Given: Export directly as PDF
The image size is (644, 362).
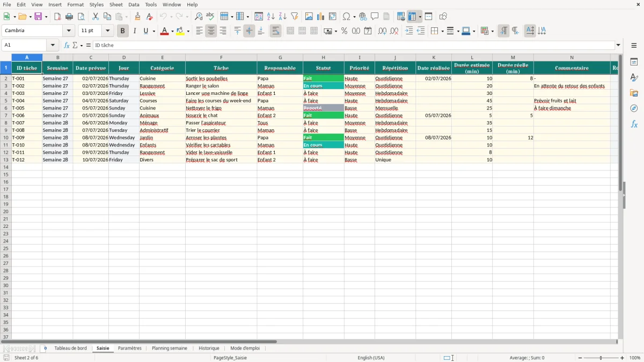Looking at the screenshot, I should [57, 17].
